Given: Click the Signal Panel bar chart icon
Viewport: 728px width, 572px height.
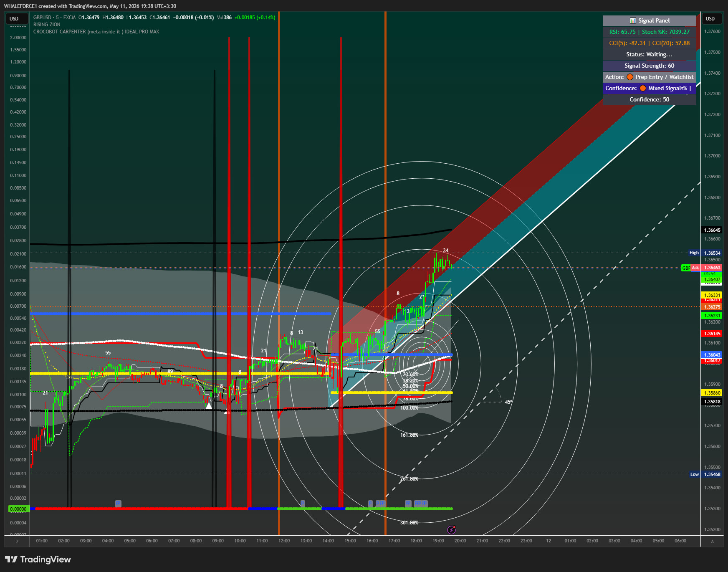Looking at the screenshot, I should pos(633,20).
